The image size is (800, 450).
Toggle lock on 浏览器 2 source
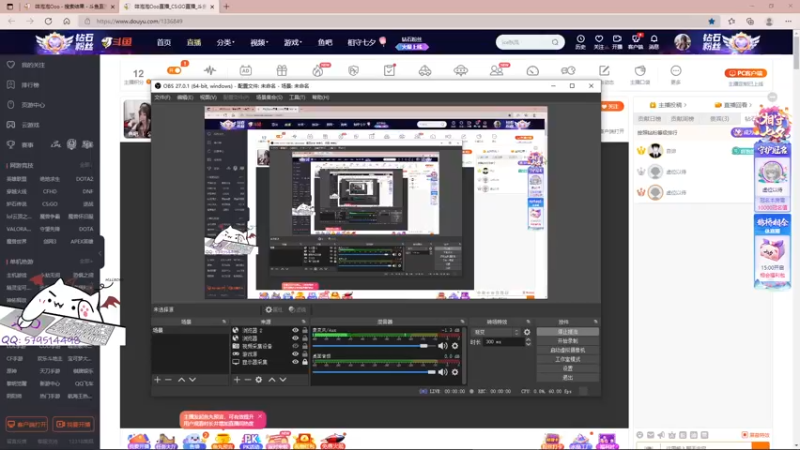pyautogui.click(x=305, y=330)
